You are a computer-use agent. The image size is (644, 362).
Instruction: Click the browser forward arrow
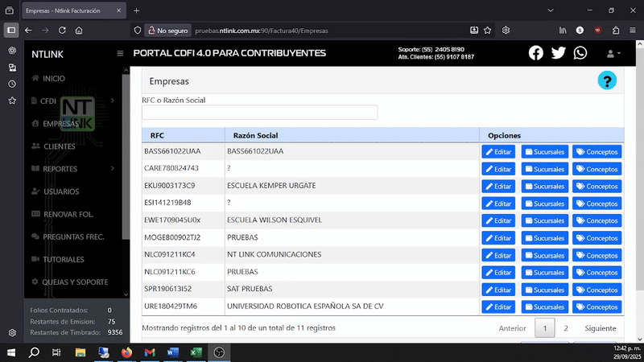(45, 31)
